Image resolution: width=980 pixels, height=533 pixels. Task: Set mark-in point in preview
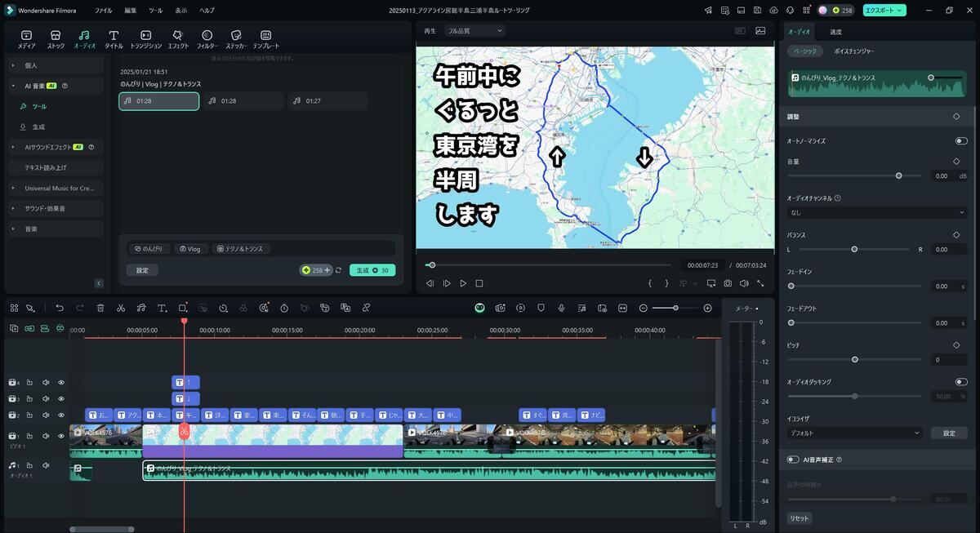650,283
